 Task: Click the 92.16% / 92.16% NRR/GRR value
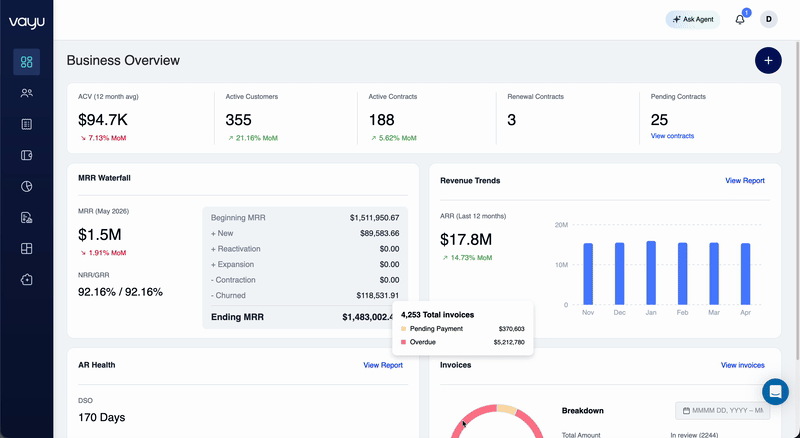(x=120, y=292)
